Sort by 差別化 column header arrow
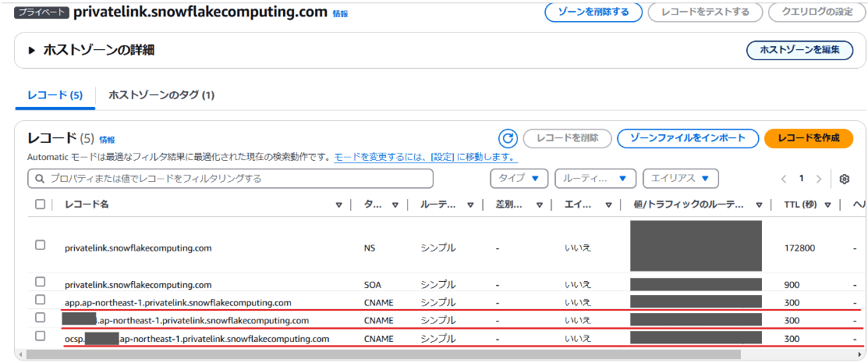Image resolution: width=868 pixels, height=363 pixels. tap(539, 205)
